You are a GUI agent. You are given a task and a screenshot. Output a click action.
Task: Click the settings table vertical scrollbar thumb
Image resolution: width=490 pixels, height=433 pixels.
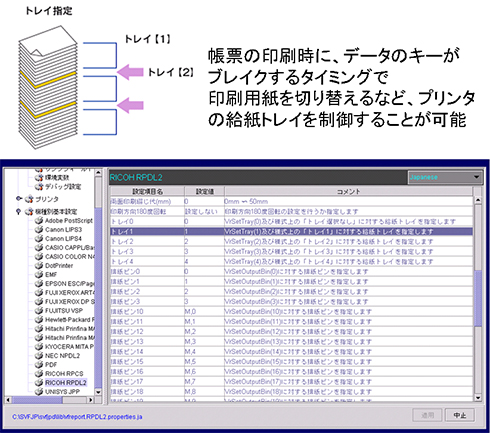coord(478,298)
